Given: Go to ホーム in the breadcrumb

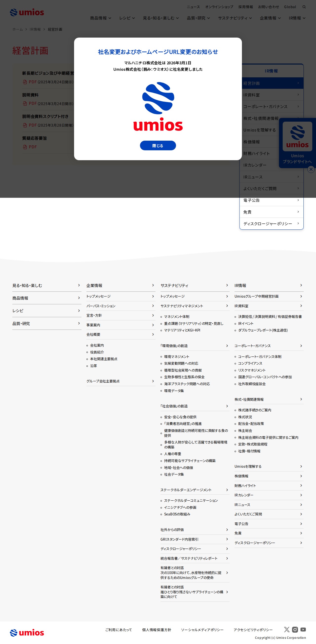Looking at the screenshot, I should [18, 29].
